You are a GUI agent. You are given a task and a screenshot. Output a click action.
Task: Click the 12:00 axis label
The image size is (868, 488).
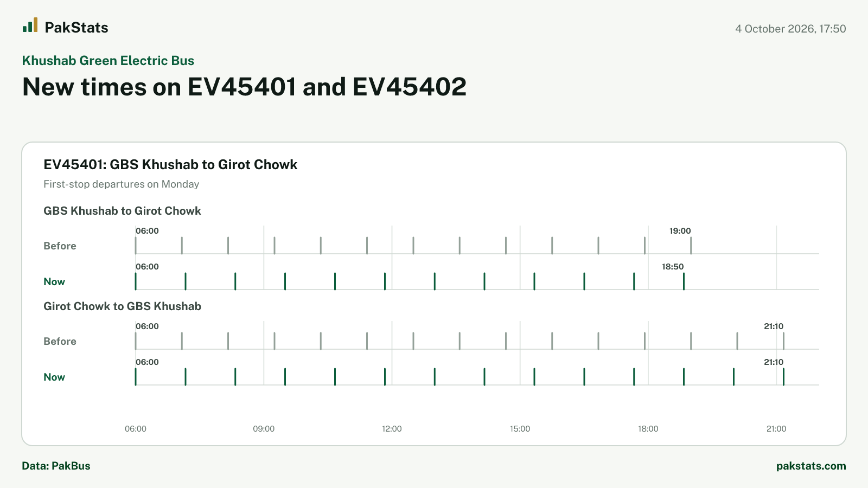coord(392,429)
